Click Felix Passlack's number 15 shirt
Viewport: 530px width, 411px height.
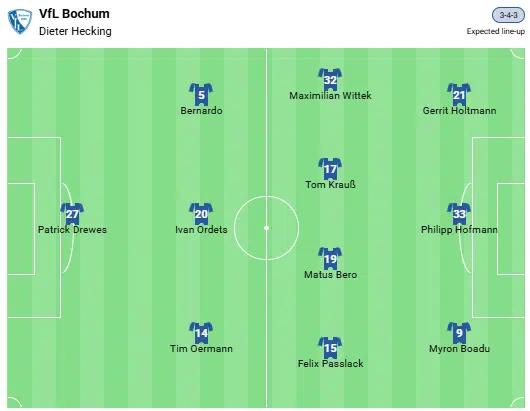coord(330,348)
